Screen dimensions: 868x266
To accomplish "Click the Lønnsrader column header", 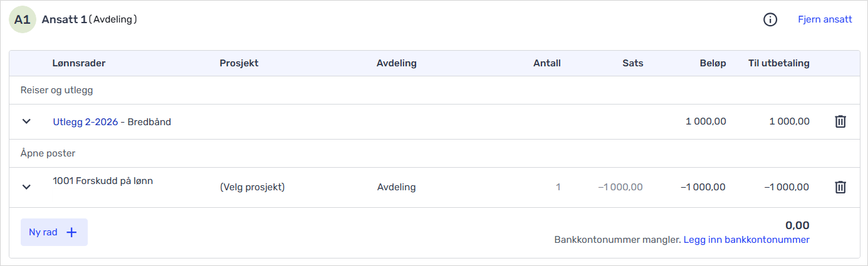I will [79, 63].
